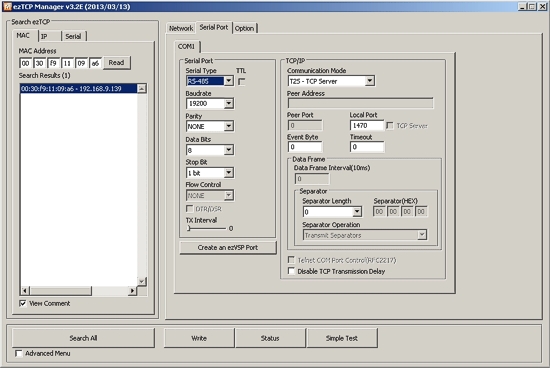Click the Event Byte input field
Screen dimensions: 550x368
tap(304, 147)
